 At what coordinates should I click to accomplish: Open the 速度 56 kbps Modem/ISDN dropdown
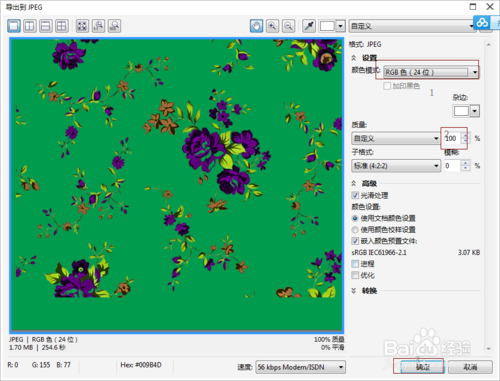coord(301,367)
